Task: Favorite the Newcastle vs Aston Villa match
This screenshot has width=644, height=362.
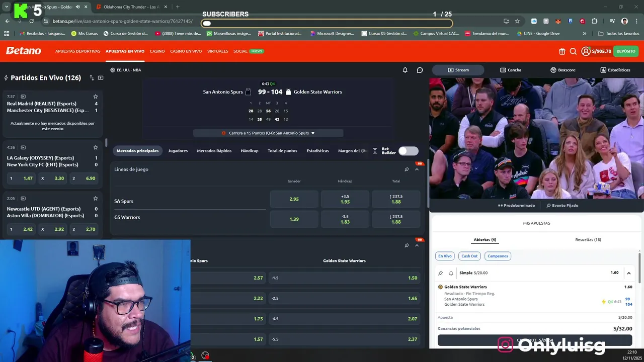Action: [96, 198]
